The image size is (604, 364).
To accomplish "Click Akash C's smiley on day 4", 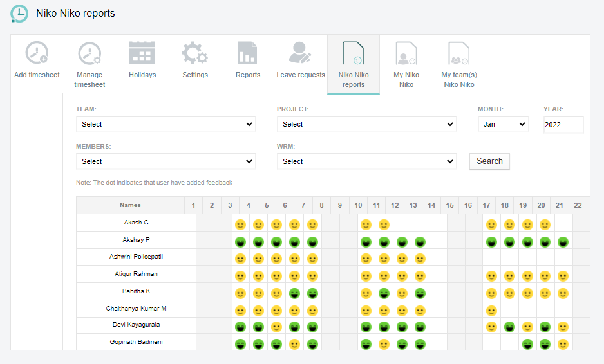I will point(240,225).
